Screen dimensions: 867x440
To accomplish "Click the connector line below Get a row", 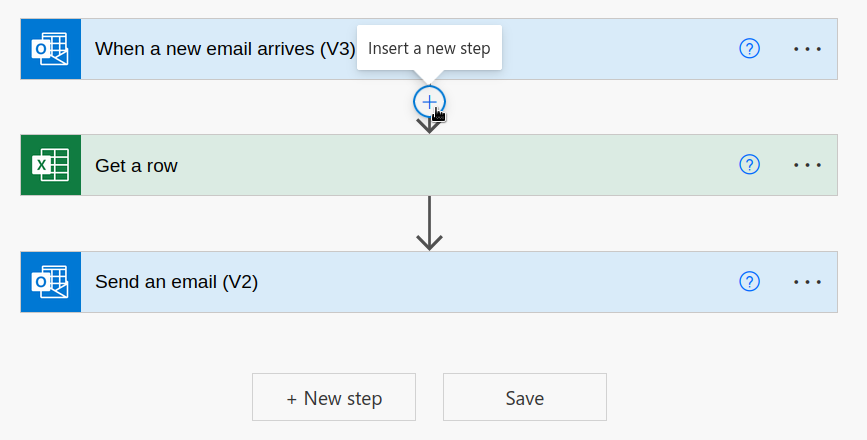I will [x=429, y=217].
